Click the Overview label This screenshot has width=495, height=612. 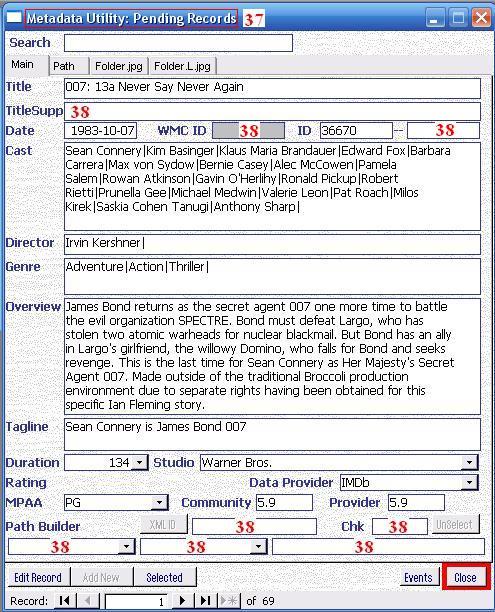(33, 307)
